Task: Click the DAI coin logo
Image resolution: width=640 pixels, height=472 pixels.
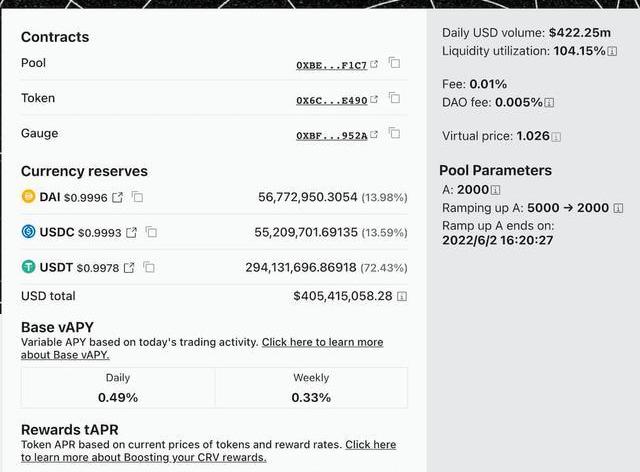Action: point(28,197)
